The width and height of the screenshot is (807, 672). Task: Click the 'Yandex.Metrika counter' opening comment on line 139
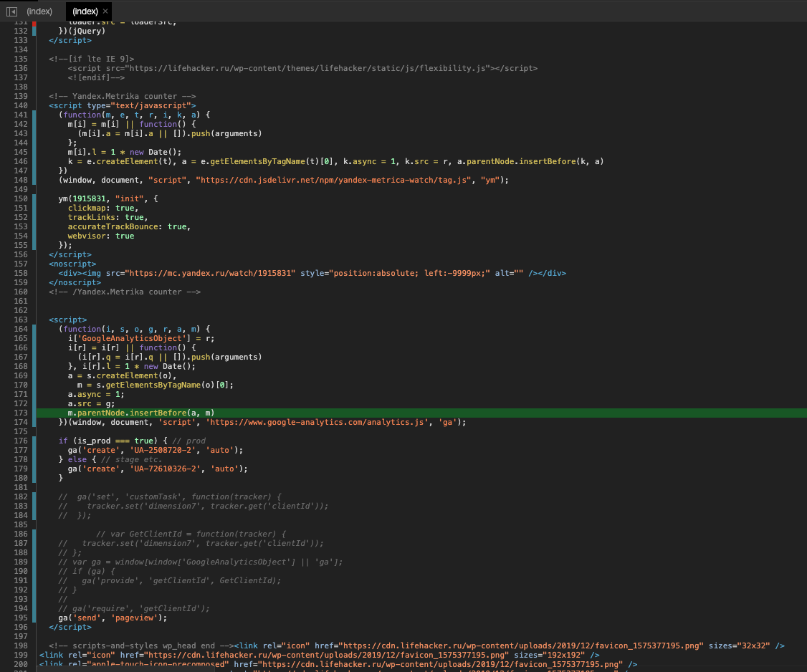[x=123, y=96]
